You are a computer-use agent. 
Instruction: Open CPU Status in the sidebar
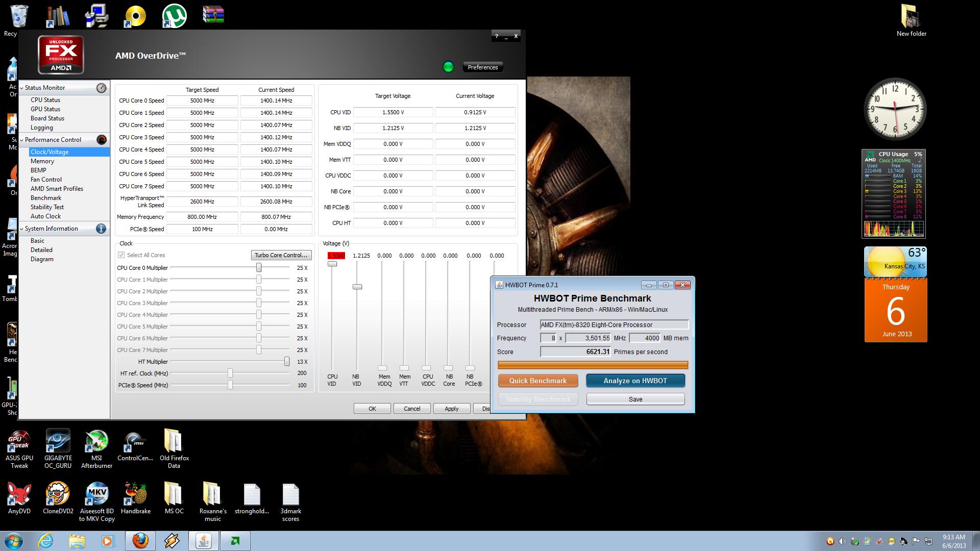point(45,100)
